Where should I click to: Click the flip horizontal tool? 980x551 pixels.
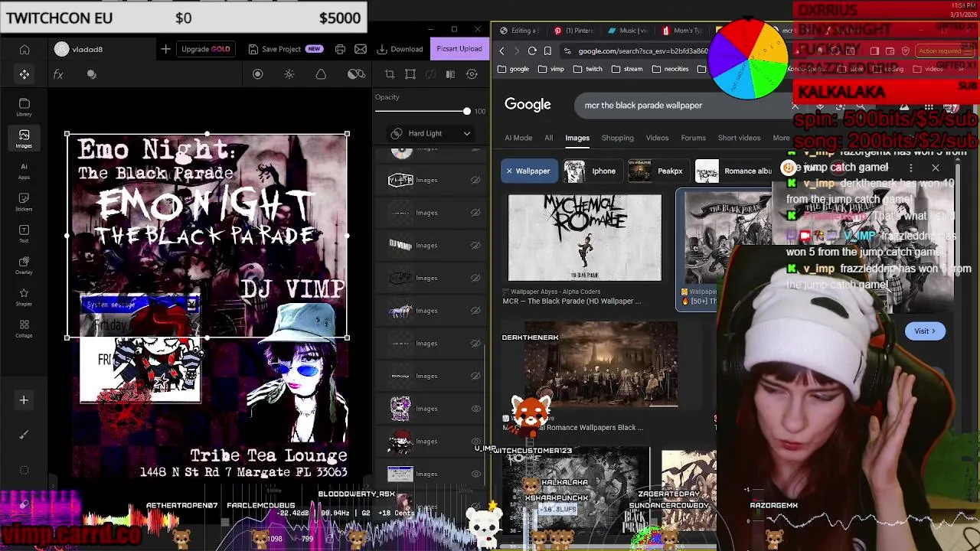(450, 74)
